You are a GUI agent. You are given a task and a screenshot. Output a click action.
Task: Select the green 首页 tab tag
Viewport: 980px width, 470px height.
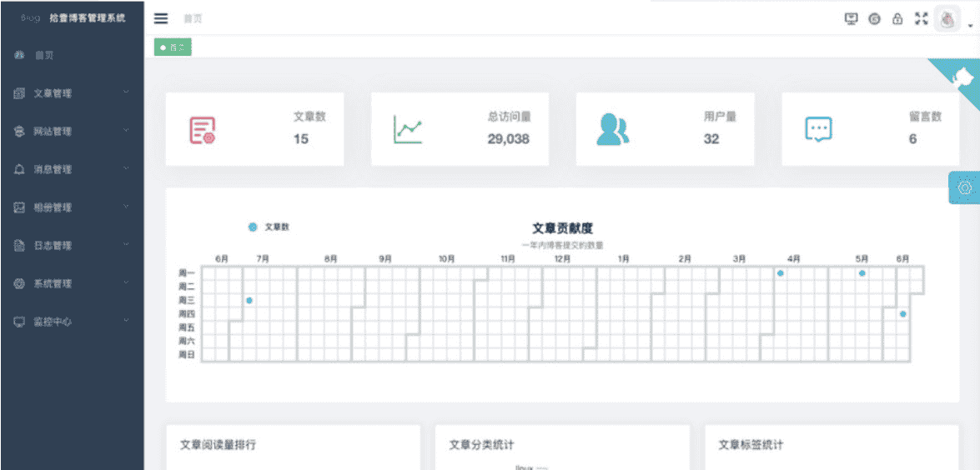click(x=173, y=47)
